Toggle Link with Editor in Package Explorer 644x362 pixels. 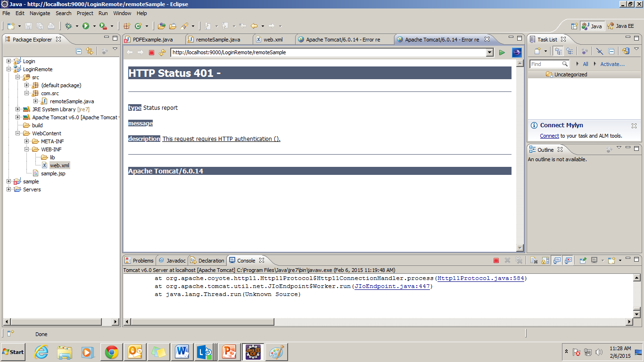tap(90, 51)
